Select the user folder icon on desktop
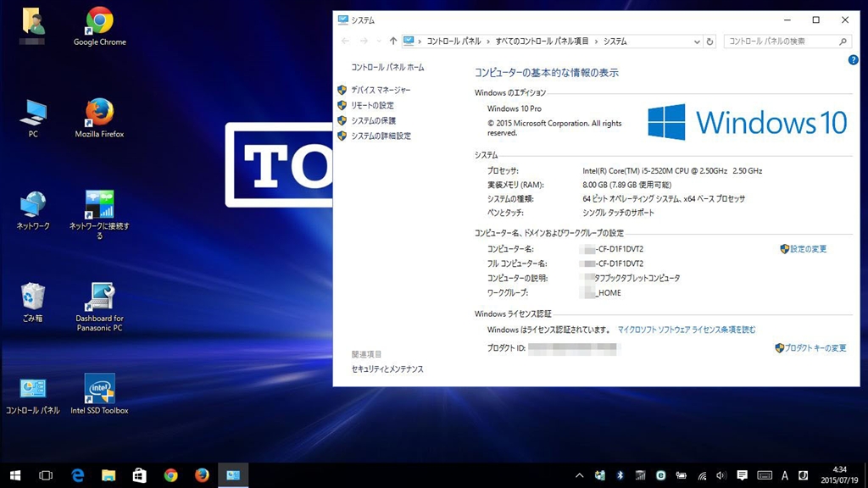This screenshot has width=868, height=488. click(33, 25)
